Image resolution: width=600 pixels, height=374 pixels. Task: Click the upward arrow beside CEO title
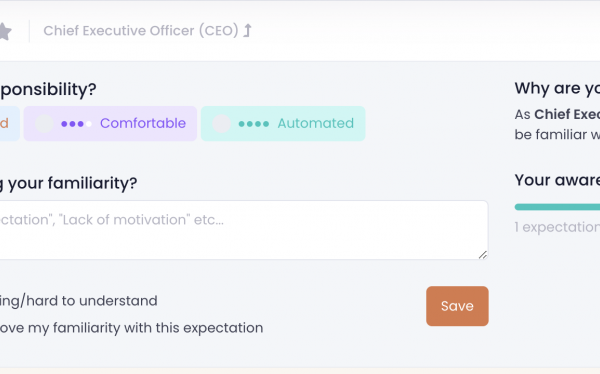[248, 31]
